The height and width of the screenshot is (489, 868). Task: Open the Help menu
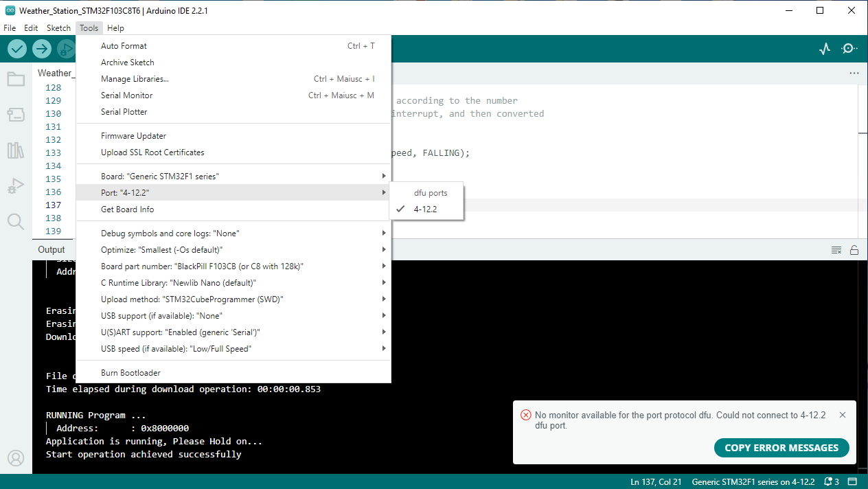point(115,28)
